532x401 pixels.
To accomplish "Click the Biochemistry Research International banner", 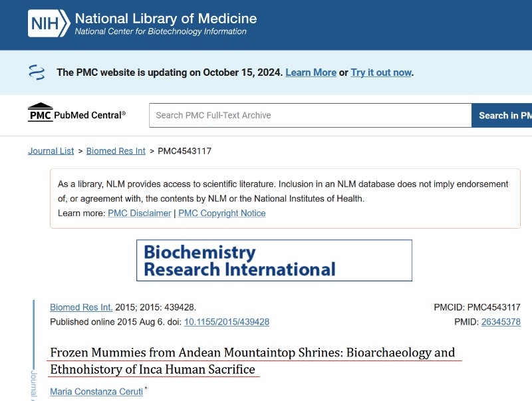I will [274, 260].
